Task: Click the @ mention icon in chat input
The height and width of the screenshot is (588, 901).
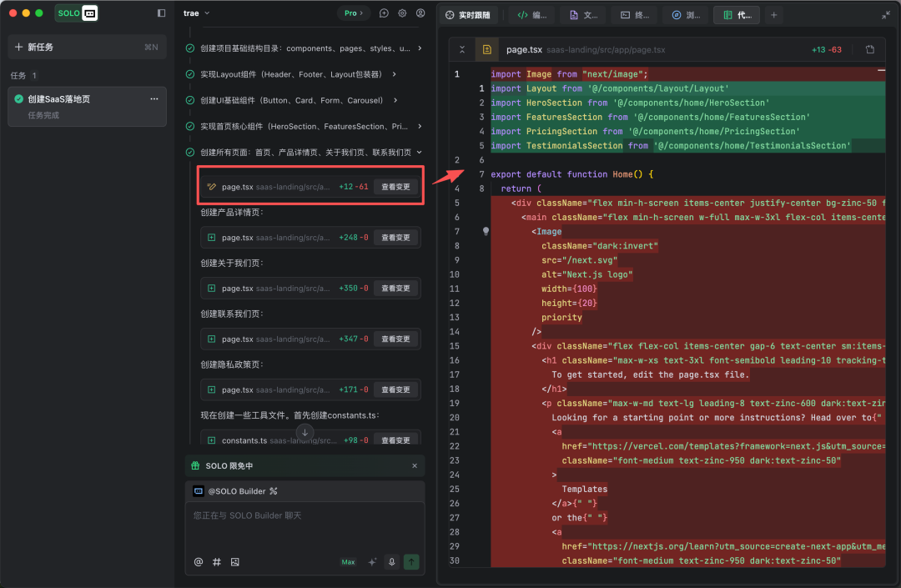Action: pos(199,562)
